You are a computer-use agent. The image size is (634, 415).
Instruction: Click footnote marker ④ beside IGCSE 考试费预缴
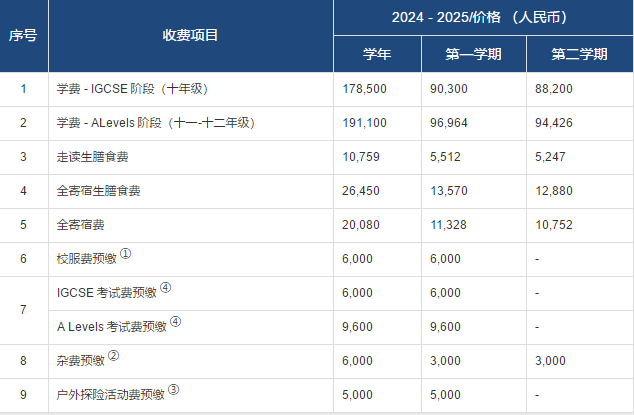(x=166, y=288)
